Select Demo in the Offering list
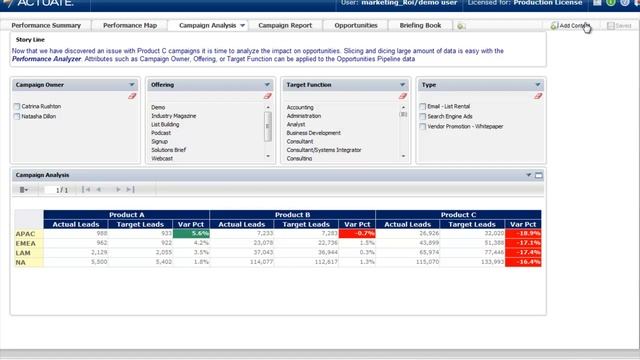The image size is (640, 360). point(158,107)
